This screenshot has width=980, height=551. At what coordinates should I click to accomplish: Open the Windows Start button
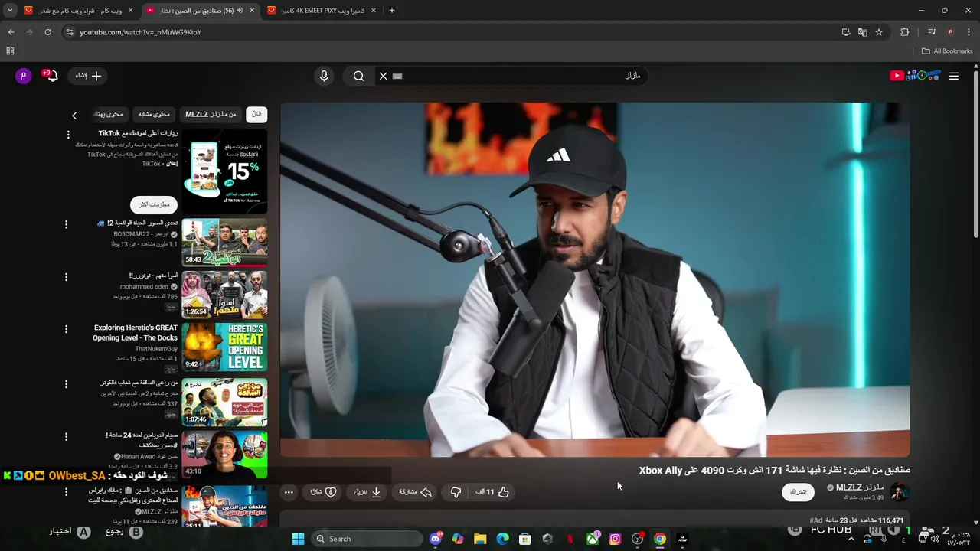tap(298, 539)
